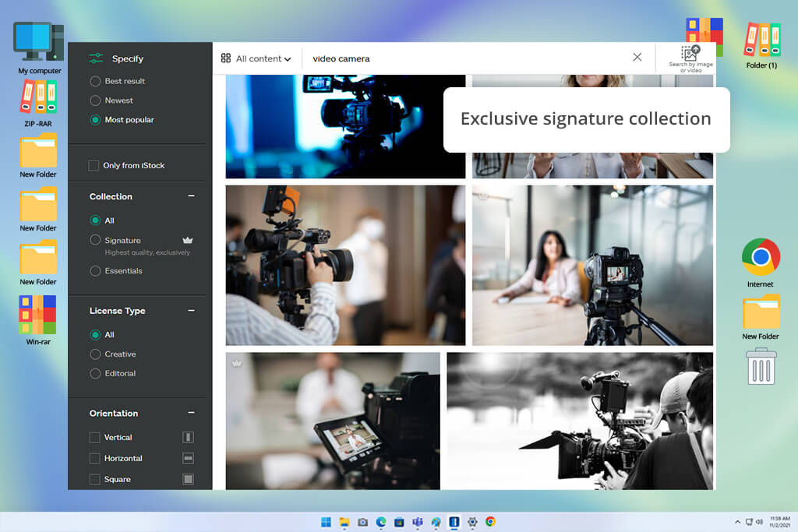Launch File Explorer from the taskbar

(344, 522)
